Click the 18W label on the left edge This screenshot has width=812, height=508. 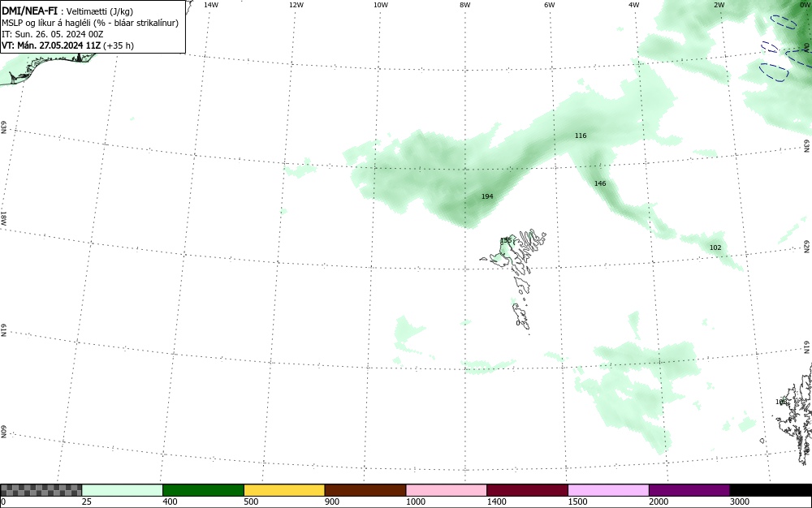(3, 217)
